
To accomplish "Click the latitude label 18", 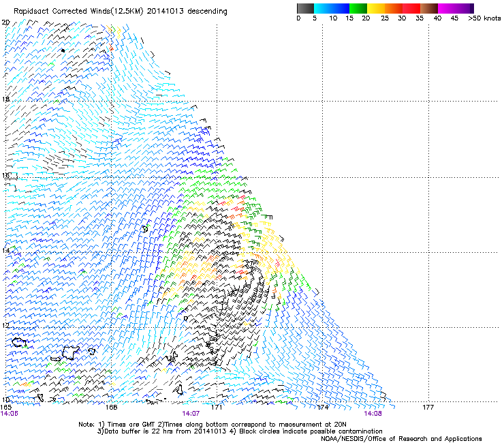I will (5, 99).
